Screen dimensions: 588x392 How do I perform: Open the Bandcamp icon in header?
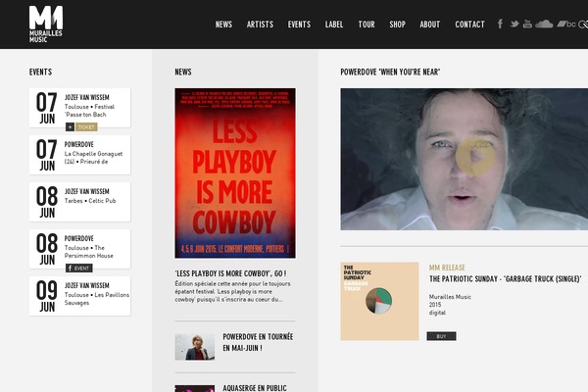565,24
